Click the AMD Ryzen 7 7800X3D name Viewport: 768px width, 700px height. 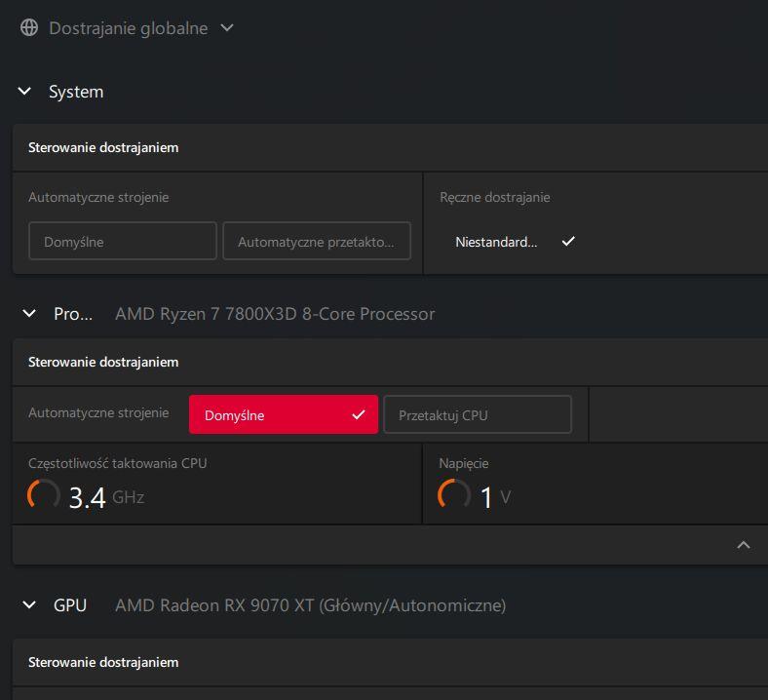point(275,314)
